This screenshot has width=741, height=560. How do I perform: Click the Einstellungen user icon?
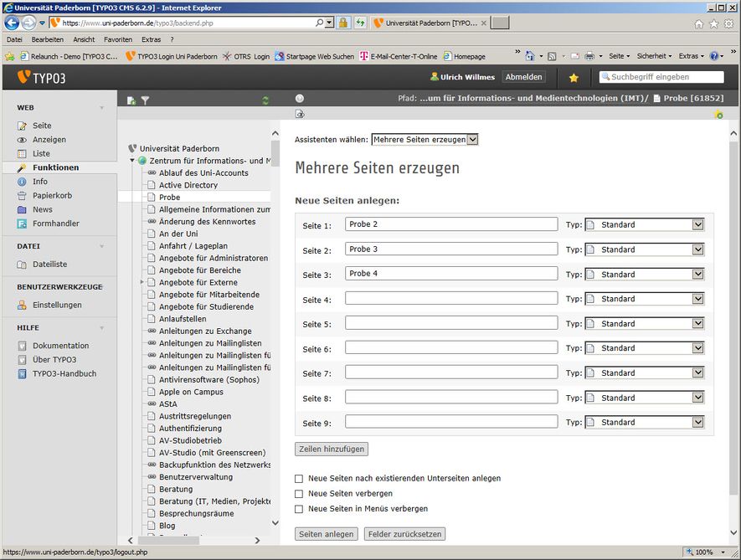[x=23, y=306]
